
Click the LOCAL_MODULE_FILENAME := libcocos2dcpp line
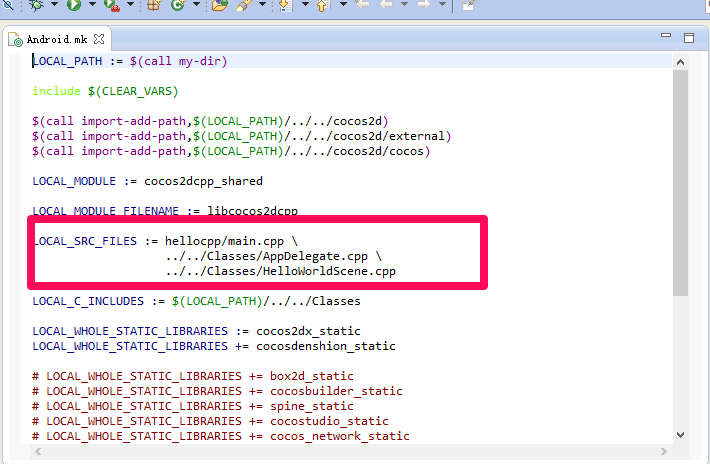click(x=165, y=211)
